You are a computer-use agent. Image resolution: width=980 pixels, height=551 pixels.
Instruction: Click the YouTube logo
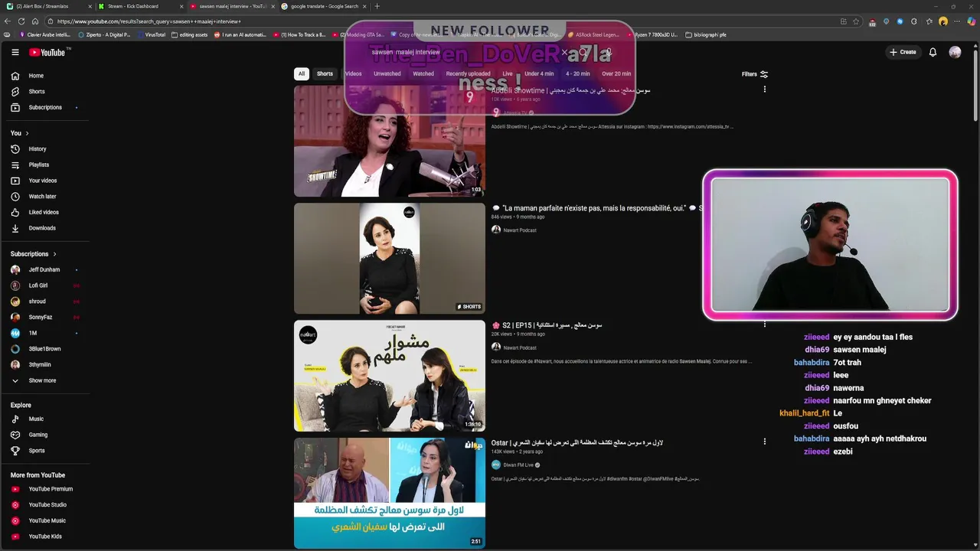coord(47,52)
